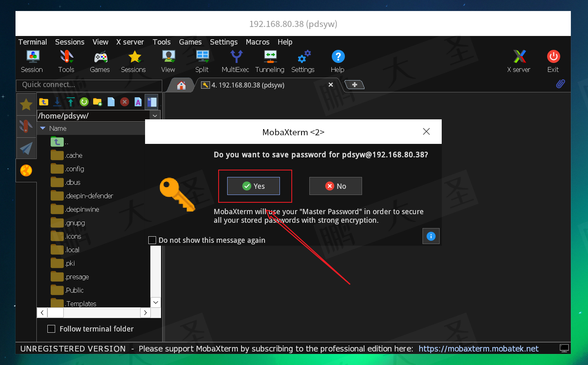The image size is (588, 365).
Task: Click the monitor icon in status bar
Action: pos(564,348)
